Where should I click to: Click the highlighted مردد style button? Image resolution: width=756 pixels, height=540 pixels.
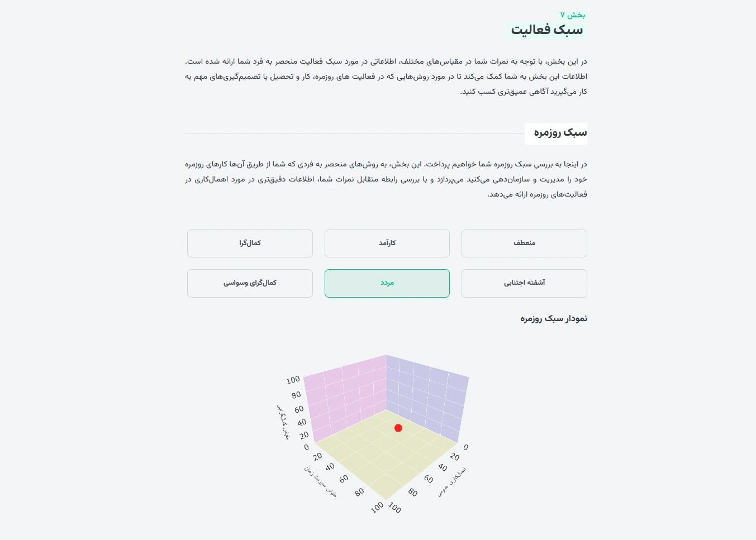(x=387, y=283)
